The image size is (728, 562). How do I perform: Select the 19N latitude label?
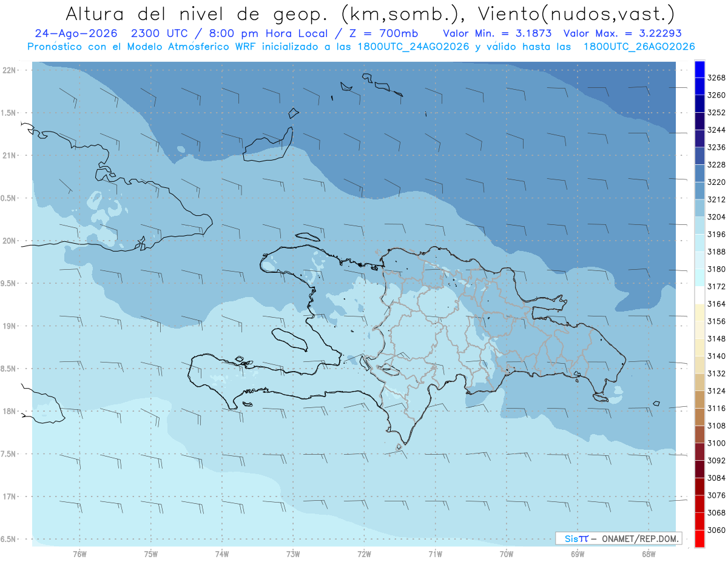pyautogui.click(x=9, y=326)
